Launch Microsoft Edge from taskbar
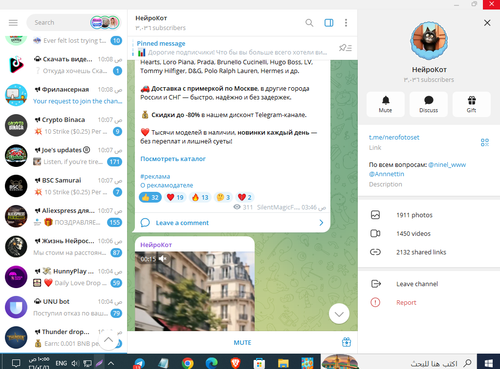500x369 pixels. [x=211, y=363]
